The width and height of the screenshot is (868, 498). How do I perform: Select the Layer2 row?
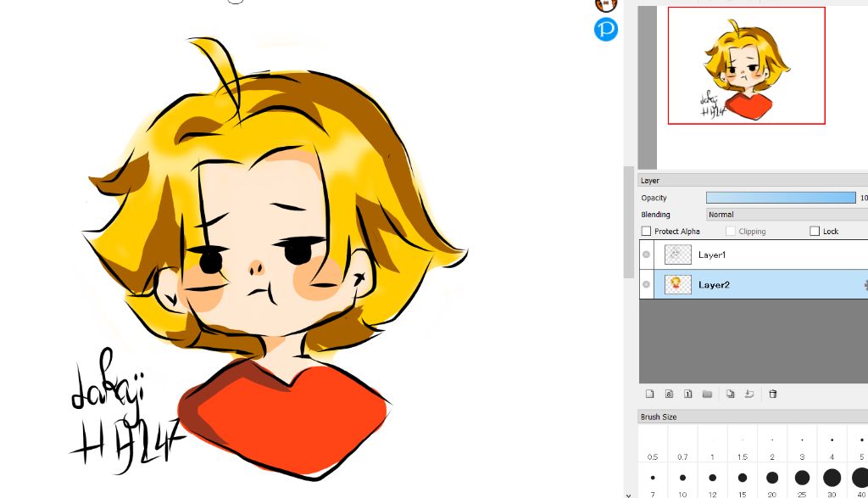754,285
